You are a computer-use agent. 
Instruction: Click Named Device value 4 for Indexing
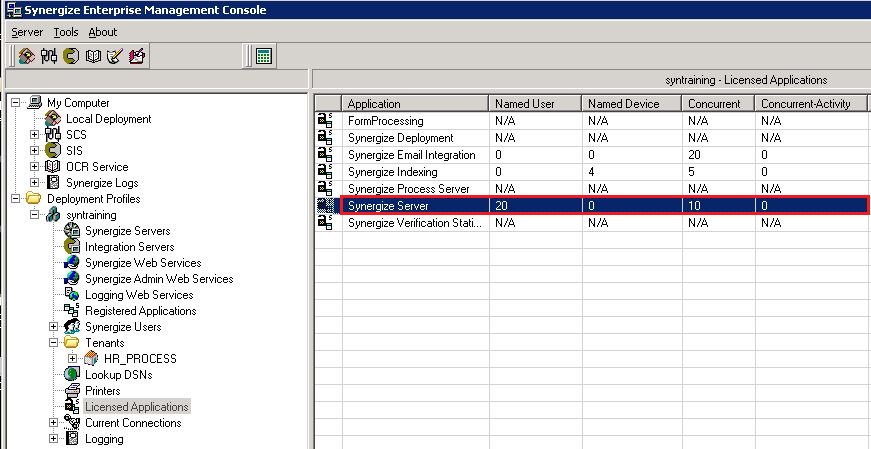click(592, 172)
